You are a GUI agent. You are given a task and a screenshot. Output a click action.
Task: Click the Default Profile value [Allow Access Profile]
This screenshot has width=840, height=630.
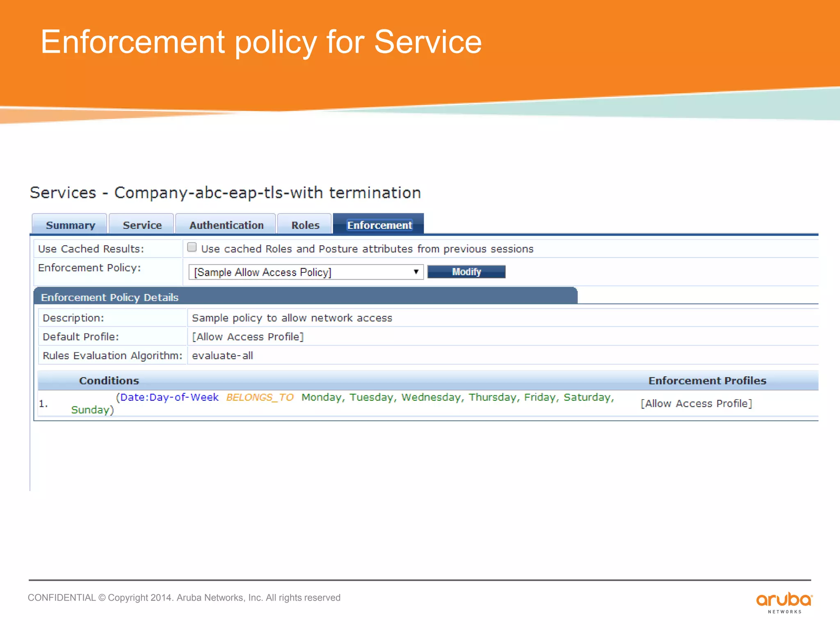[248, 337]
